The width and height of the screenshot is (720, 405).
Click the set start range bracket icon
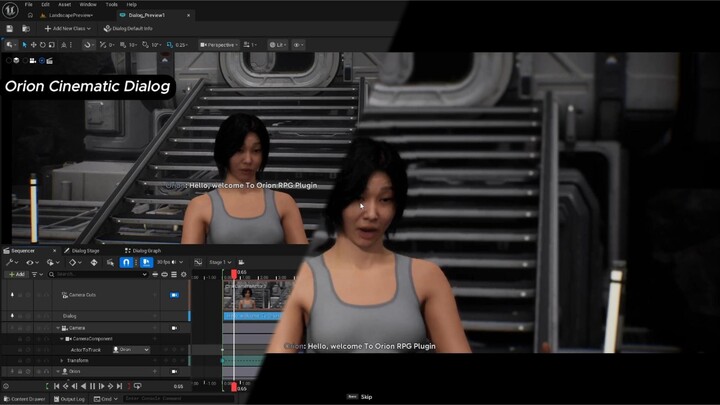coord(47,386)
